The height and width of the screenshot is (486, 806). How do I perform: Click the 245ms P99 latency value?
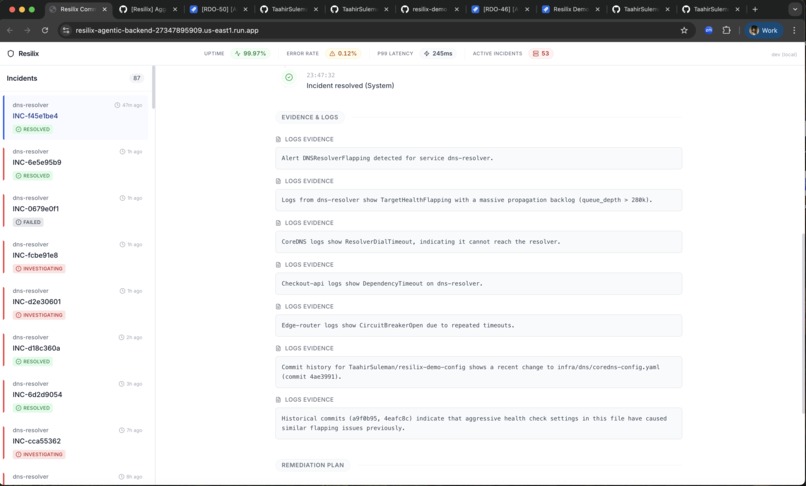443,53
